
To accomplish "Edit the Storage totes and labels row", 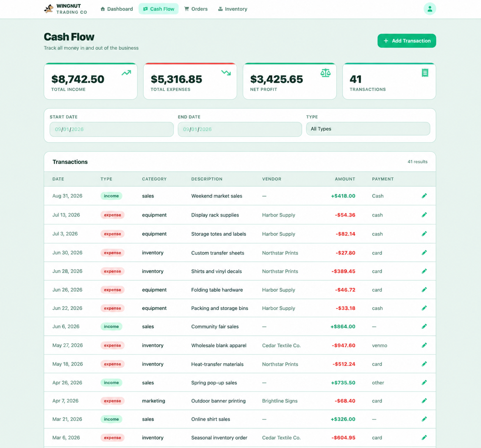I will 424,234.
